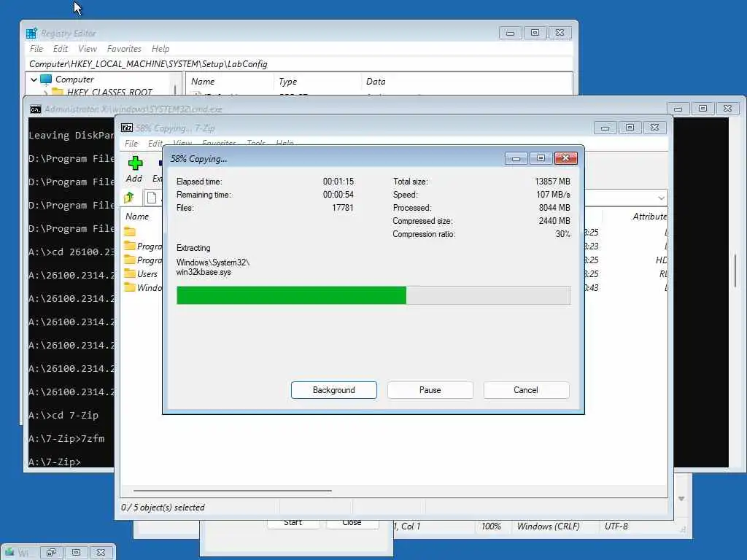Click the document icon in 7-Zip path bar

(x=152, y=197)
